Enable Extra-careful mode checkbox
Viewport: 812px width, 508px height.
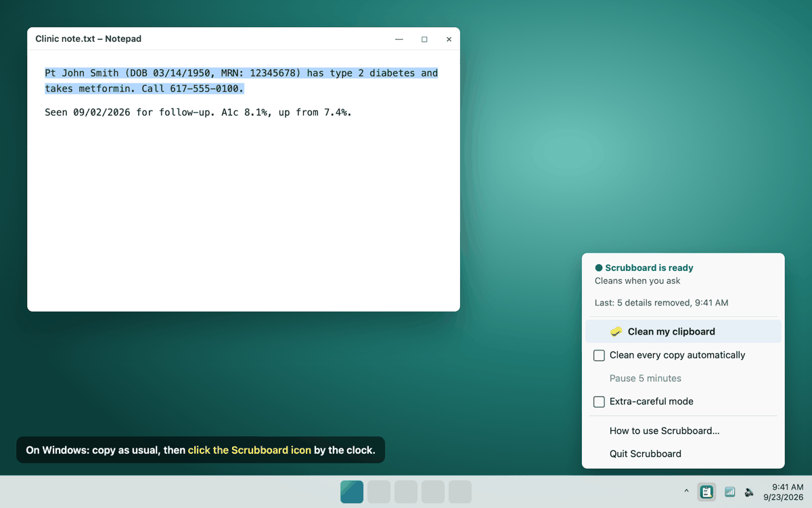click(x=599, y=402)
